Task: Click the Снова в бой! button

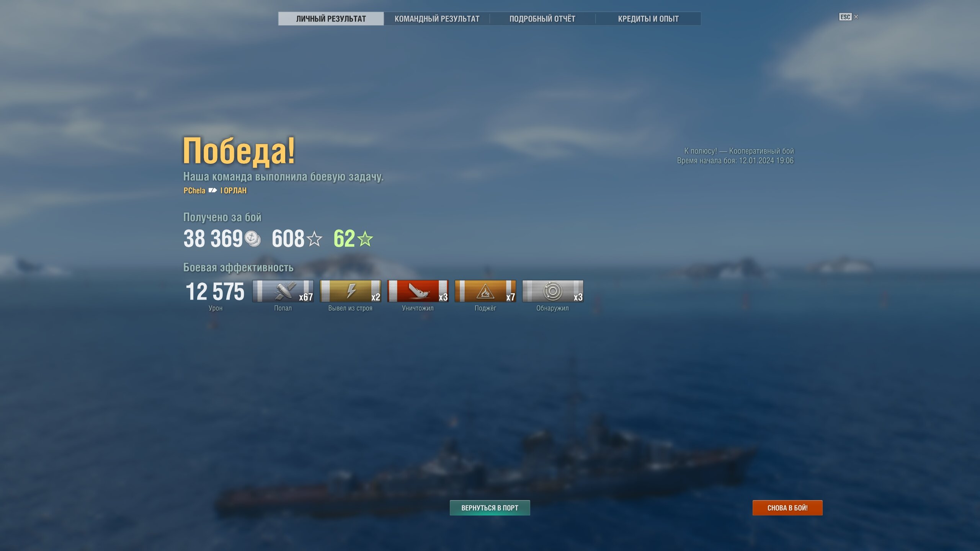Action: coord(787,508)
